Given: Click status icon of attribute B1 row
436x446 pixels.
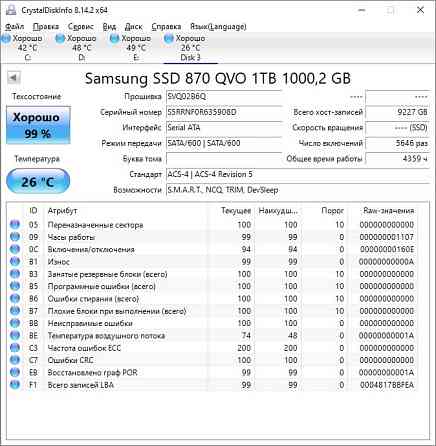Looking at the screenshot, I should tap(15, 262).
